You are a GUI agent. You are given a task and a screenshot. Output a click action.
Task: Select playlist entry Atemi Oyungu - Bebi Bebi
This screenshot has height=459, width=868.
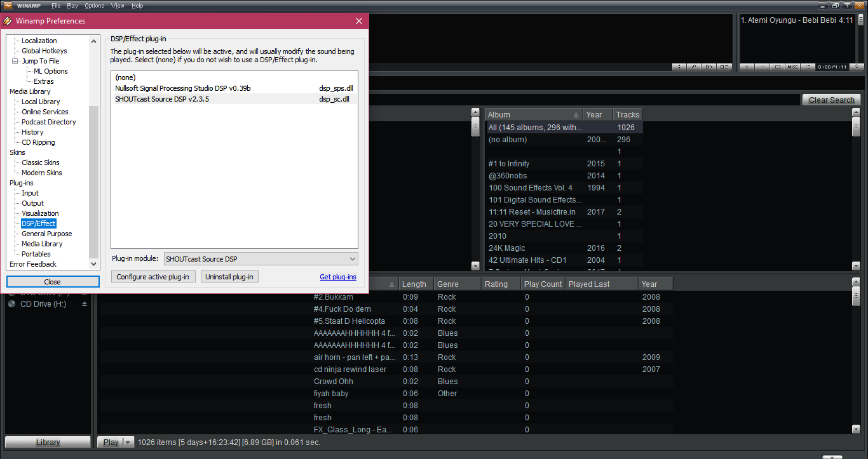[x=796, y=20]
